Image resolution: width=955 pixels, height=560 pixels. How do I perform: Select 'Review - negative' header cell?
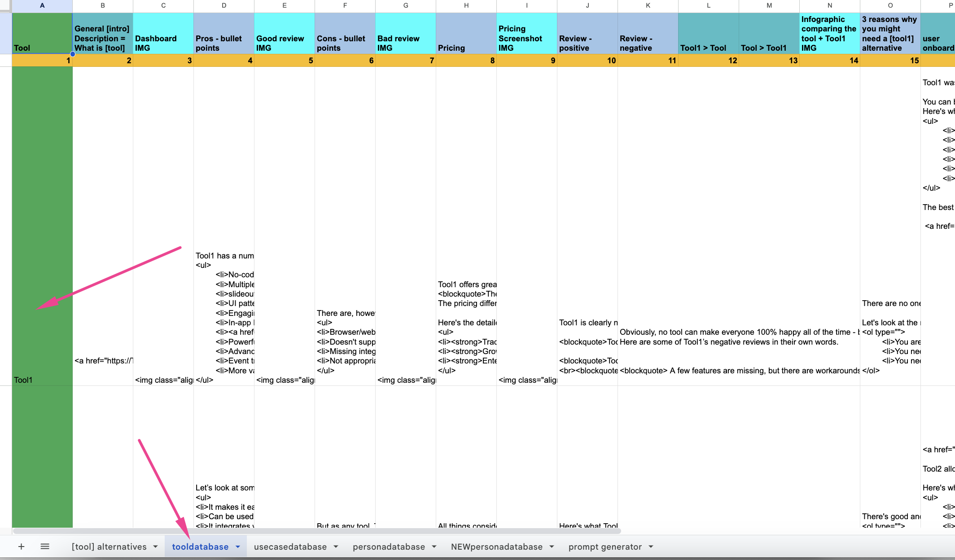648,33
